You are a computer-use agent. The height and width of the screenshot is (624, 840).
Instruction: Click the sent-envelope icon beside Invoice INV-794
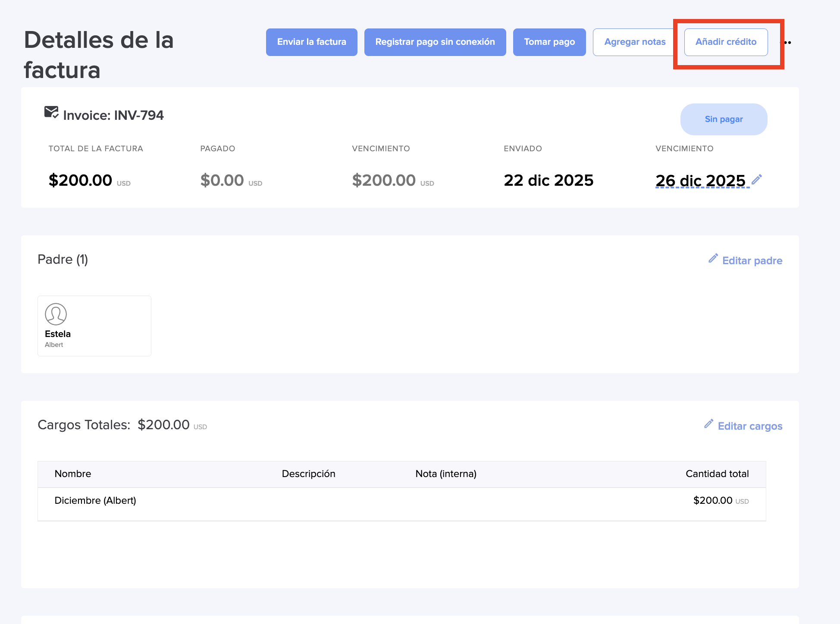point(51,112)
